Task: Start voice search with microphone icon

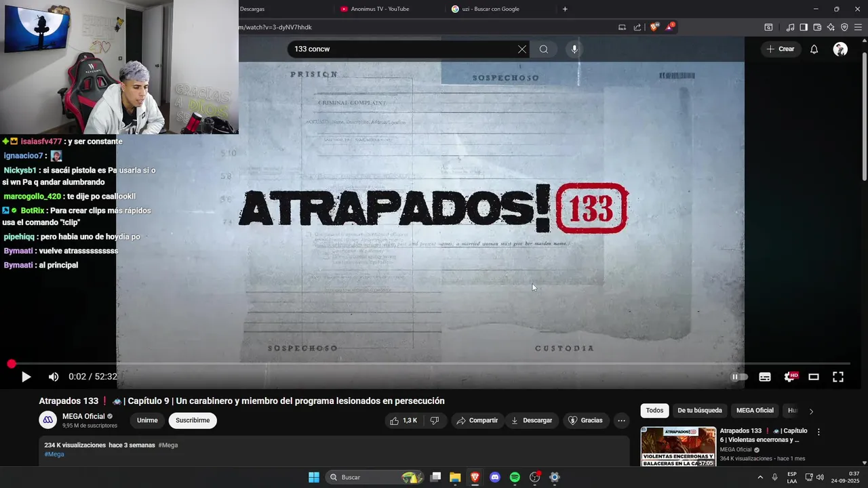Action: [574, 49]
